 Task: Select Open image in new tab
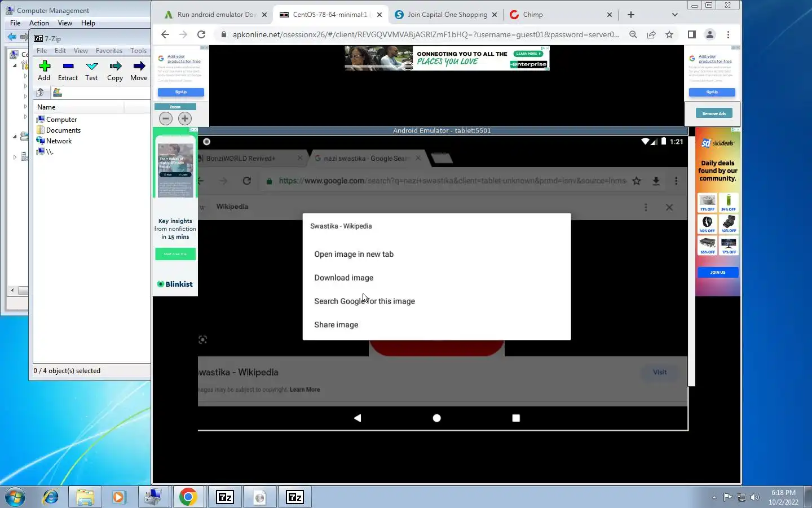coord(436,254)
